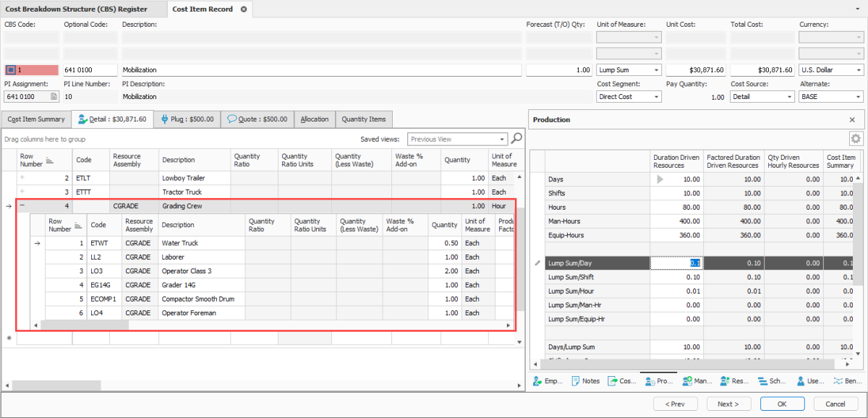Click the PI Assignment document lookup icon
The height and width of the screenshot is (418, 868).
point(54,97)
